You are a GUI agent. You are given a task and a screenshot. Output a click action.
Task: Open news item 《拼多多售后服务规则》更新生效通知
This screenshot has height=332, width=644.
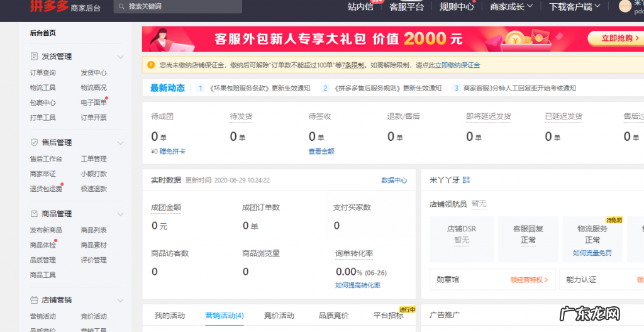(x=387, y=88)
